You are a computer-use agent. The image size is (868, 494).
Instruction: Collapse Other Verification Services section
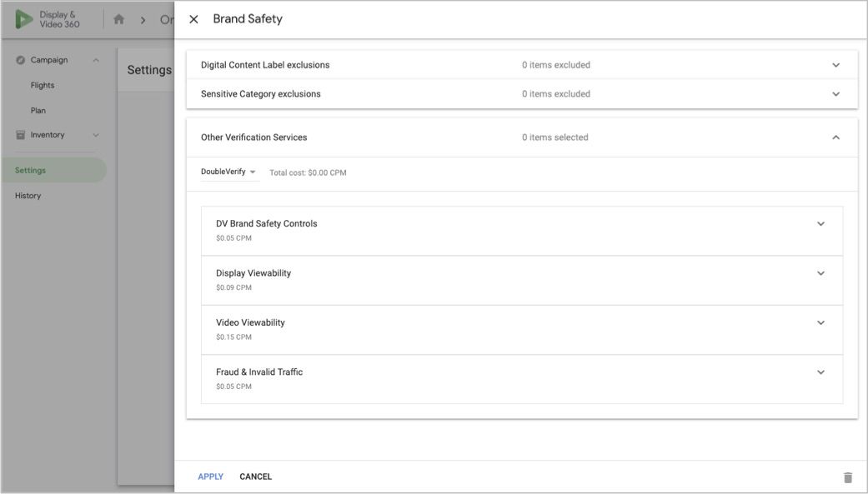coord(836,137)
